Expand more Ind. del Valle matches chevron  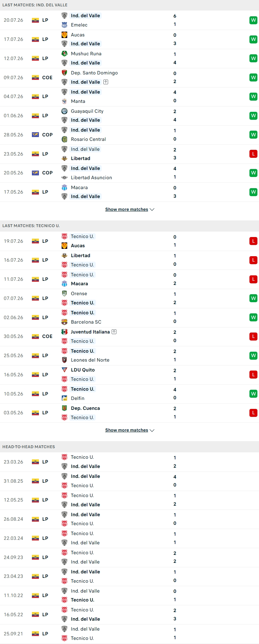click(x=152, y=210)
